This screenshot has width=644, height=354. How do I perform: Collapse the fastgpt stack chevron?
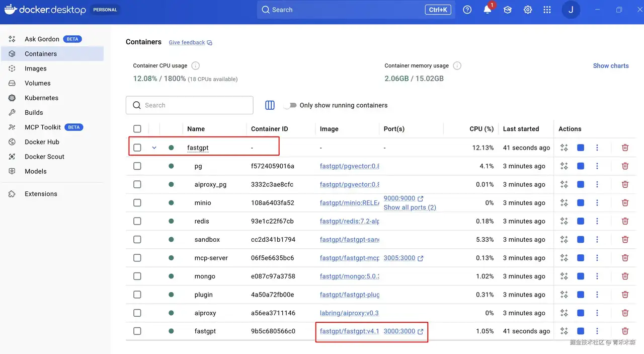point(154,148)
